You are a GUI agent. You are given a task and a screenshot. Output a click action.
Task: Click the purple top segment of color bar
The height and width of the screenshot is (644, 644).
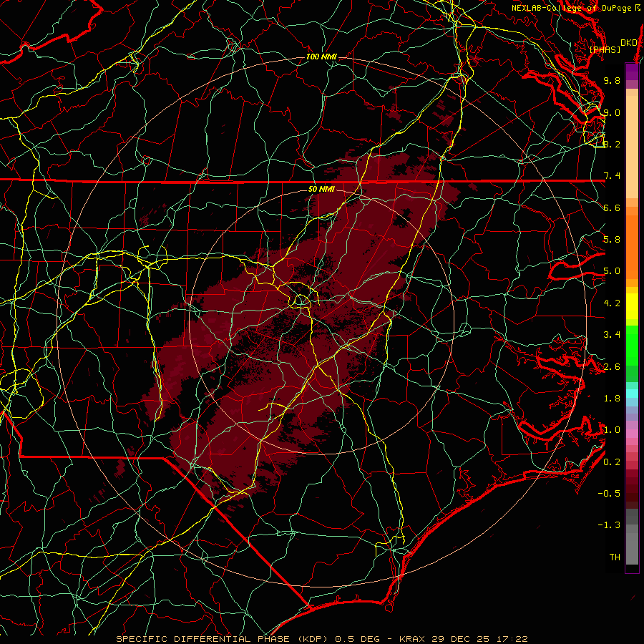click(632, 72)
